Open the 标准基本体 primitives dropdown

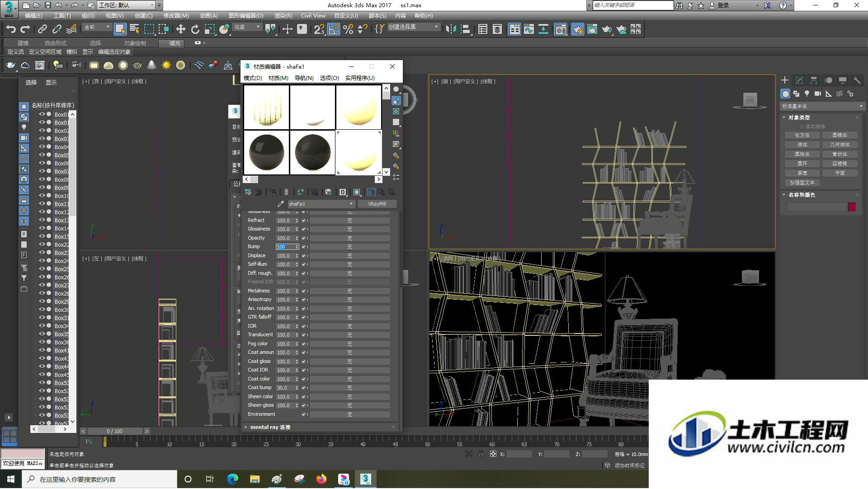(822, 106)
